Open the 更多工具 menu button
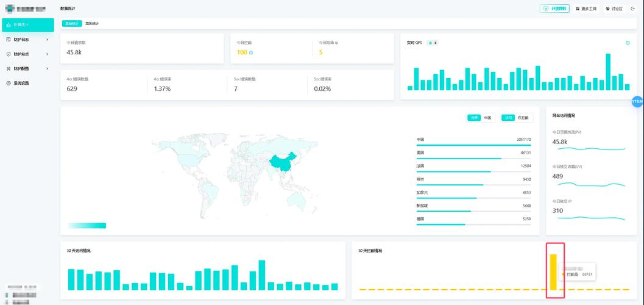The width and height of the screenshot is (644, 305). click(586, 9)
